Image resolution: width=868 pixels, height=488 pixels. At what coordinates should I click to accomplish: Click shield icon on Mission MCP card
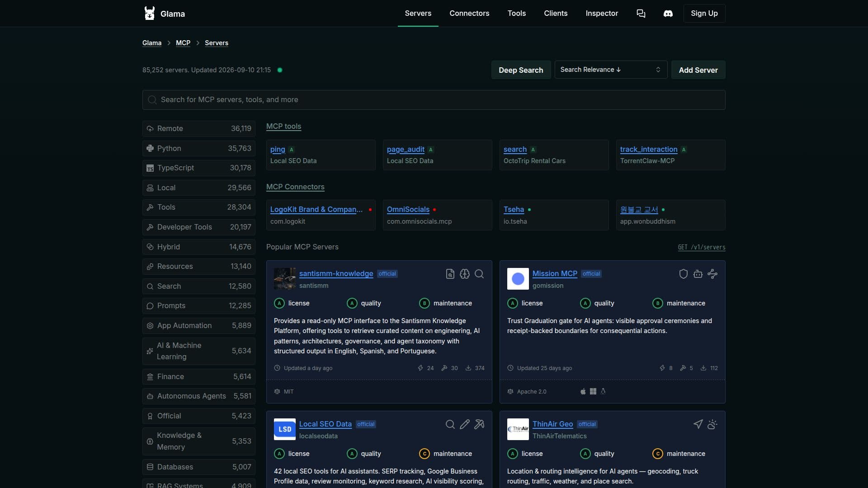click(683, 274)
